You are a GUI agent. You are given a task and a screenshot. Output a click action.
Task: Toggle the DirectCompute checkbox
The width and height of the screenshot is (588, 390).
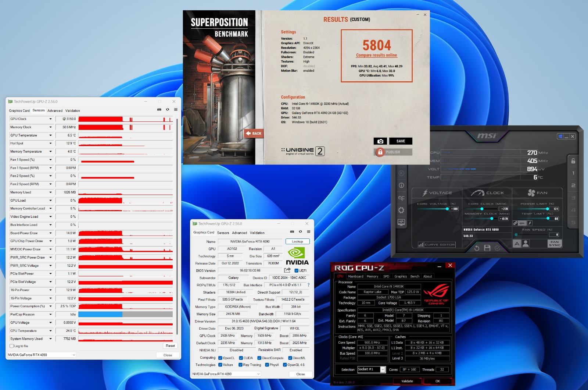(259, 358)
